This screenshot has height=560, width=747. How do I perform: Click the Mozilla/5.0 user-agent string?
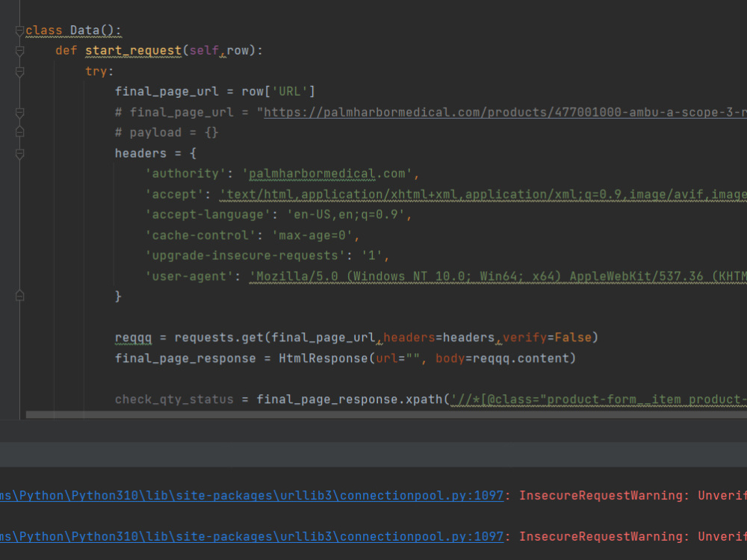498,276
